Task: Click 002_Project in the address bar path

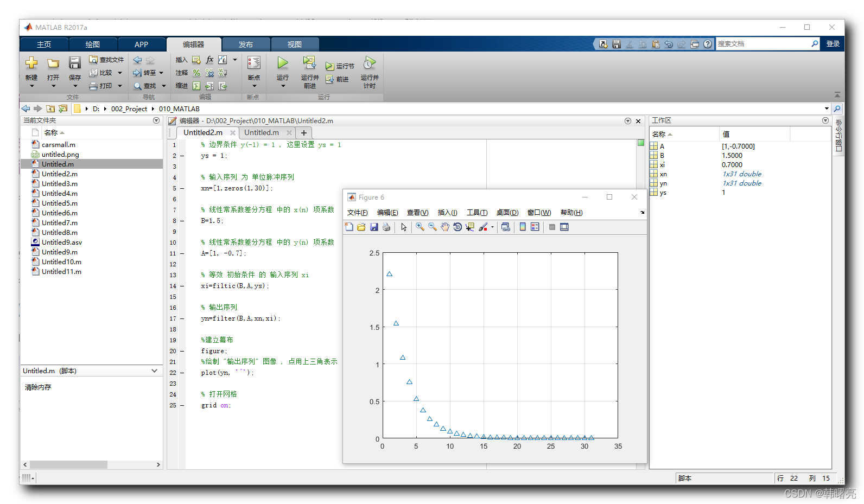Action: click(129, 109)
